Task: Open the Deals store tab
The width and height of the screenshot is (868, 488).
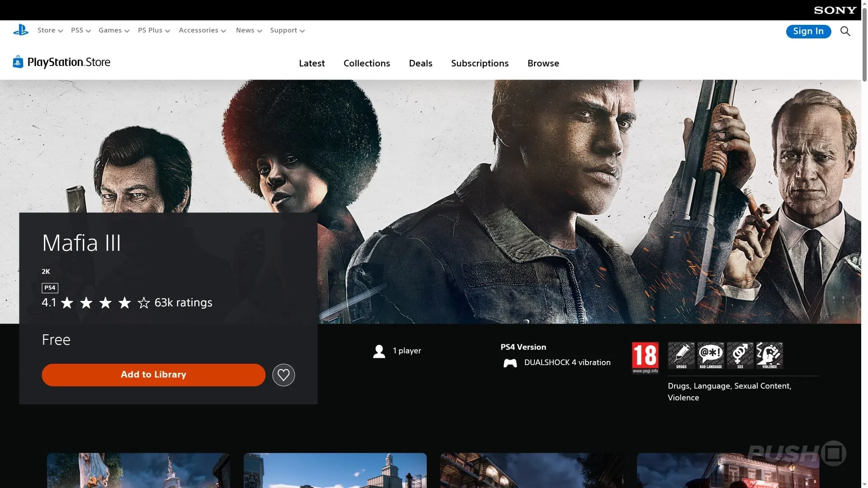Action: (x=420, y=63)
